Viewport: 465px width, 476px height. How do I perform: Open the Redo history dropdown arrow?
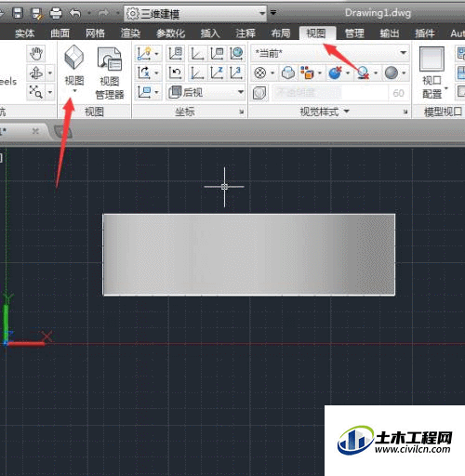117,13
